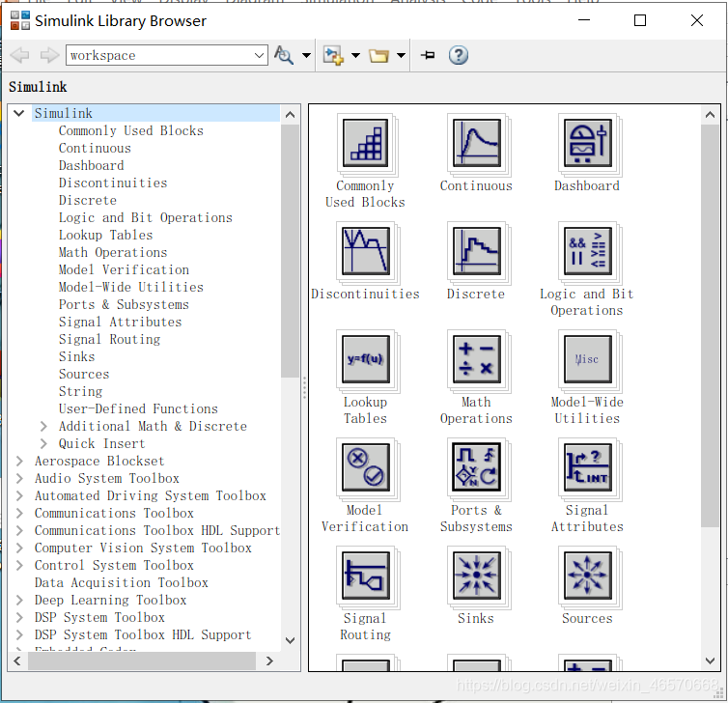Viewport: 728px width, 703px height.
Task: Select String in the library tree
Action: pyautogui.click(x=80, y=391)
